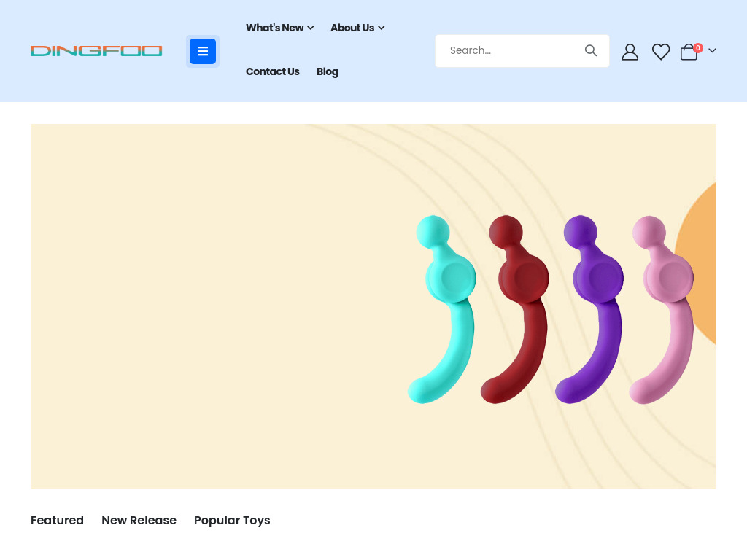Image resolution: width=747 pixels, height=560 pixels.
Task: Go to Contact Us page
Action: 273,71
